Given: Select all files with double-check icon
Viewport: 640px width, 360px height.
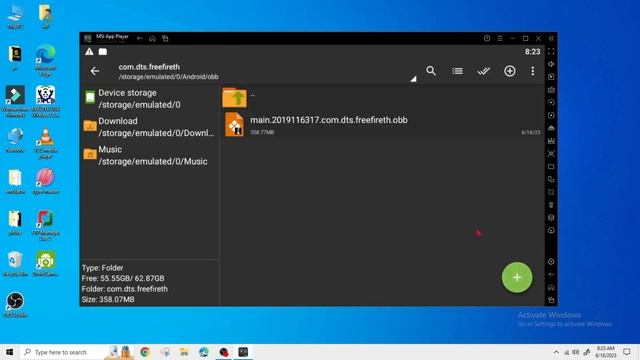Looking at the screenshot, I should [484, 71].
